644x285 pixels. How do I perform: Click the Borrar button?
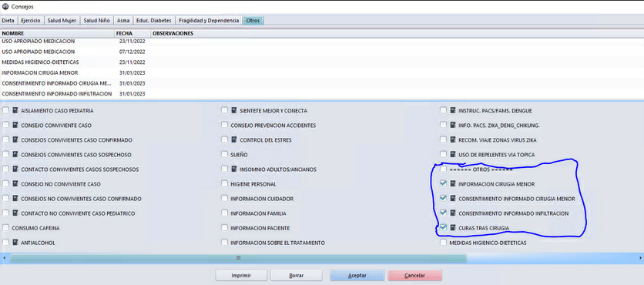click(x=296, y=276)
